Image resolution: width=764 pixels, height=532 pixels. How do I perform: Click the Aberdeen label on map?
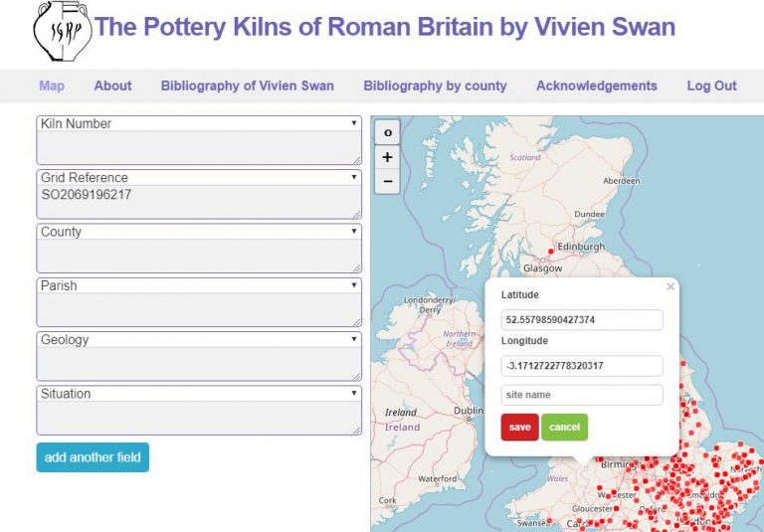[x=621, y=181]
